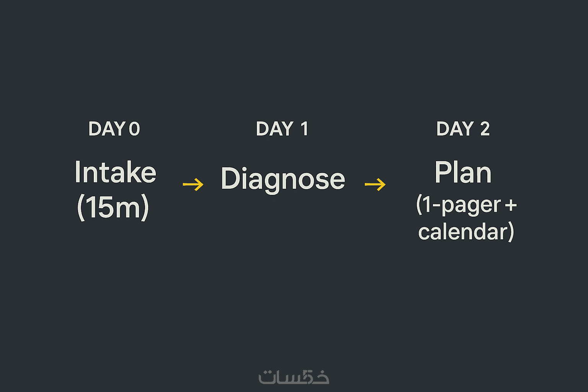Image resolution: width=588 pixels, height=392 pixels.
Task: Click the yellow arrow between Intake and Diagnose
Action: pos(193,185)
